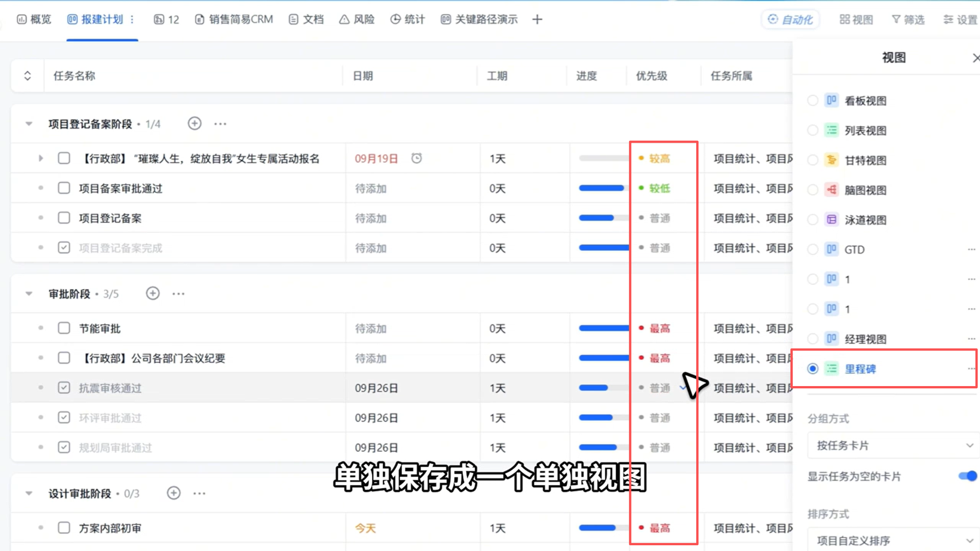This screenshot has height=551, width=980.
Task: Uncheck the 抗震审核通过 task checkbox
Action: coord(64,388)
